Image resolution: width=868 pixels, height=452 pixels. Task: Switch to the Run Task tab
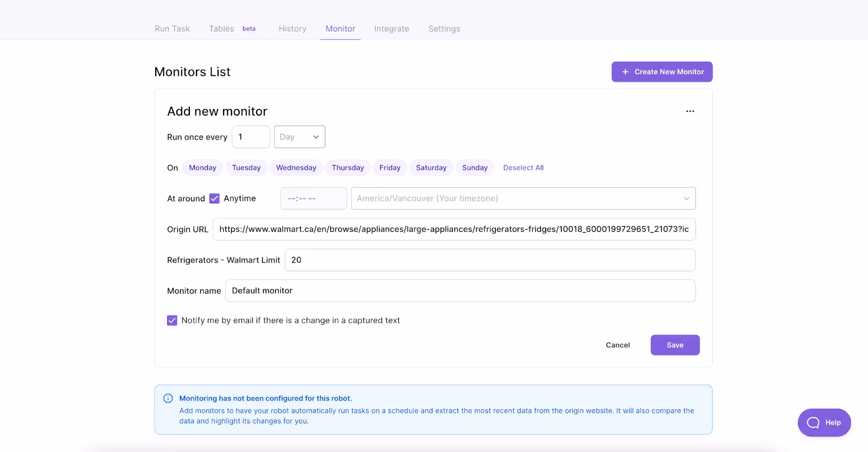click(172, 29)
